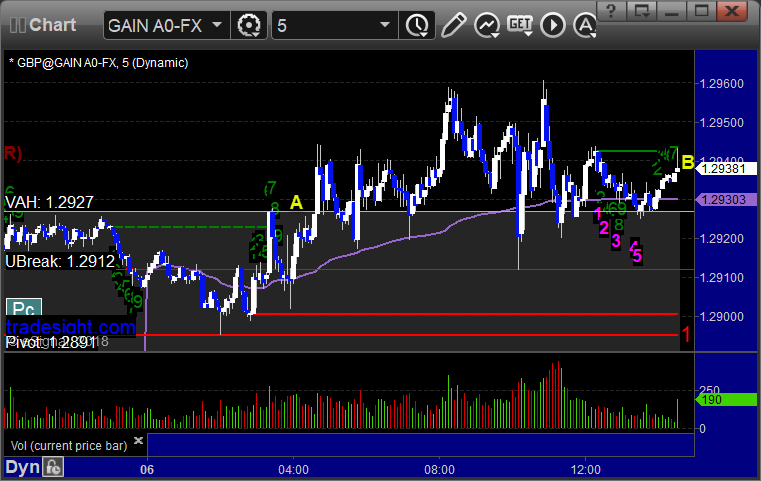Maximize the Chart window
Image resolution: width=761 pixels, height=481 pixels.
pos(701,10)
